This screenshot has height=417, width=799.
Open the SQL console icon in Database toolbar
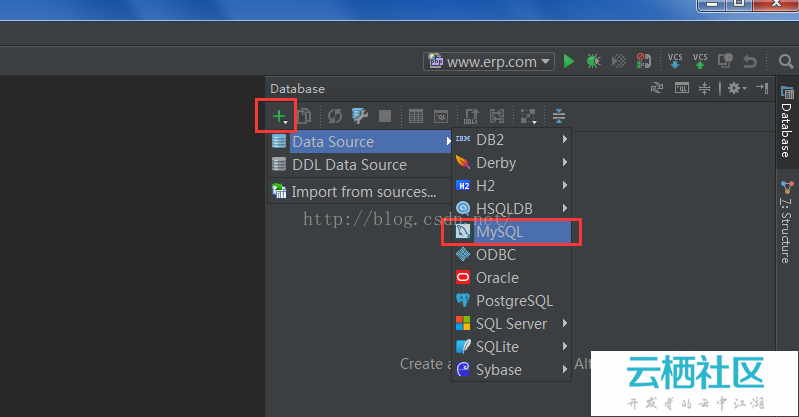441,116
